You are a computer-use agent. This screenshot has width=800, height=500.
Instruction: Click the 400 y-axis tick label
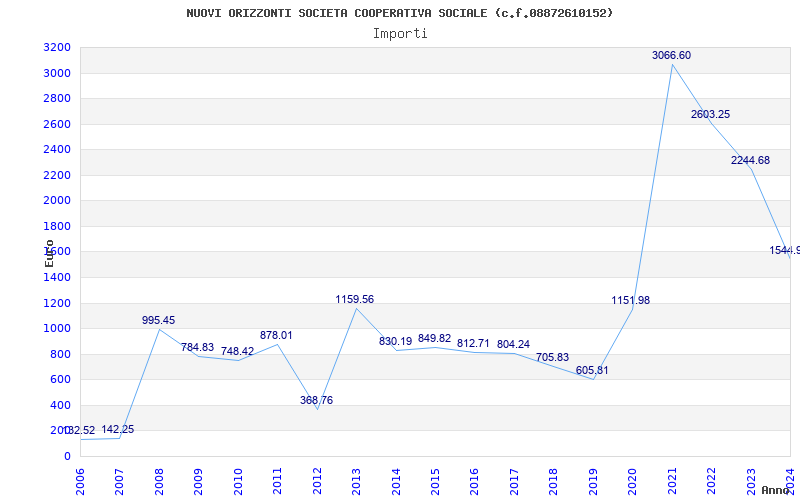[x=61, y=406]
